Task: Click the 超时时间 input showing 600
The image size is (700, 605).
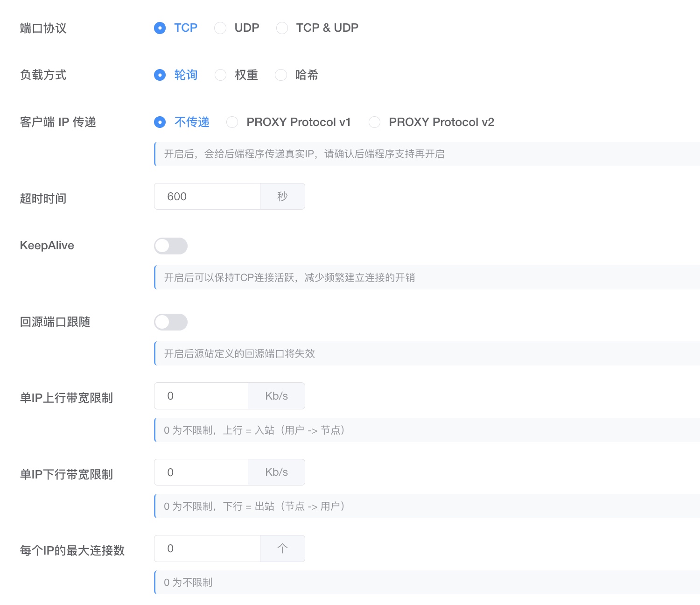Action: pyautogui.click(x=207, y=197)
